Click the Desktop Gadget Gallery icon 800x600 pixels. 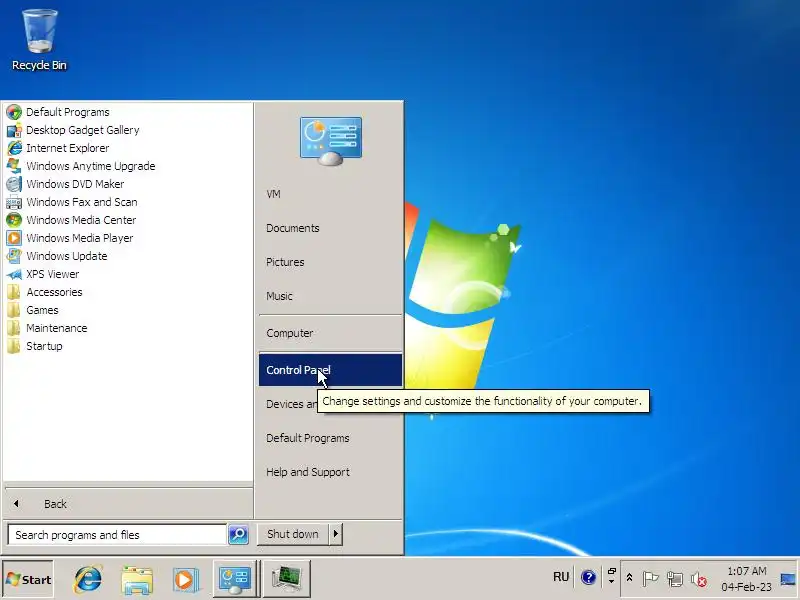14,130
